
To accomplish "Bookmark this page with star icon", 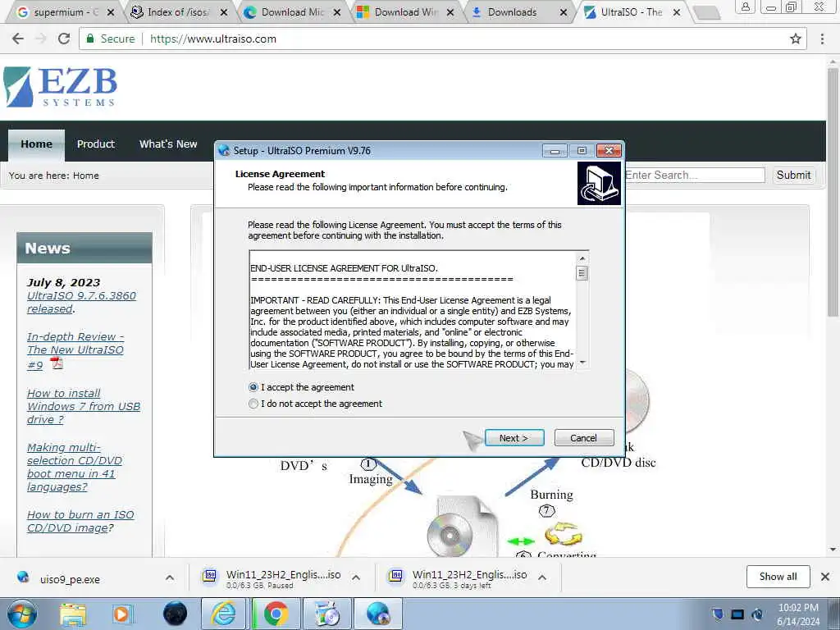I will pyautogui.click(x=795, y=39).
